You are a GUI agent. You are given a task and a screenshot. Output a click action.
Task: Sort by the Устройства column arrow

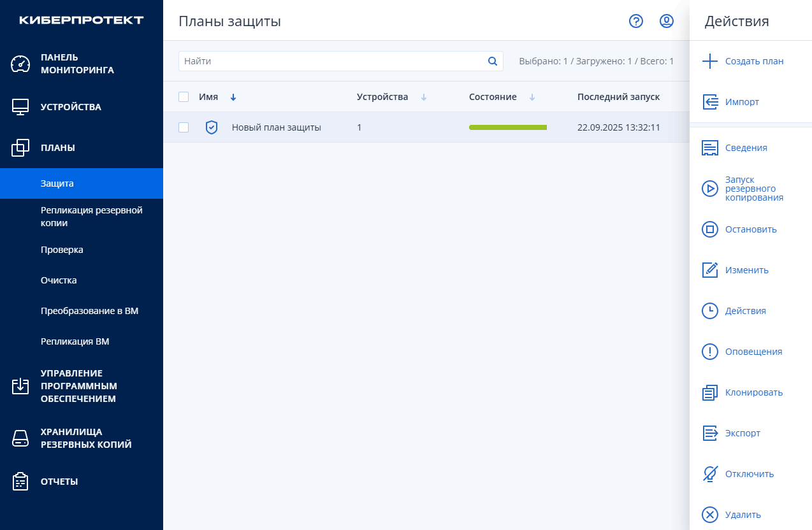424,97
